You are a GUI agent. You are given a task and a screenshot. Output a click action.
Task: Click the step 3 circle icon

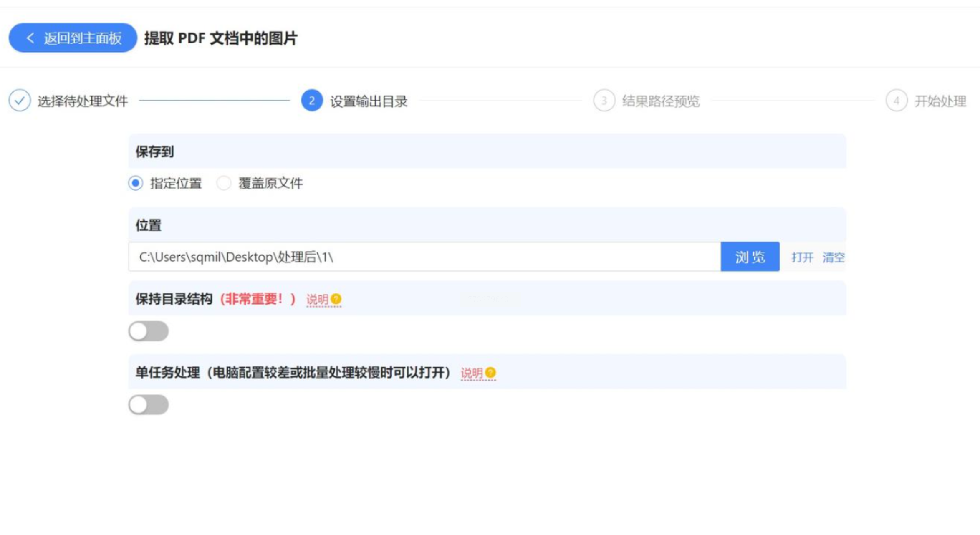tap(604, 101)
